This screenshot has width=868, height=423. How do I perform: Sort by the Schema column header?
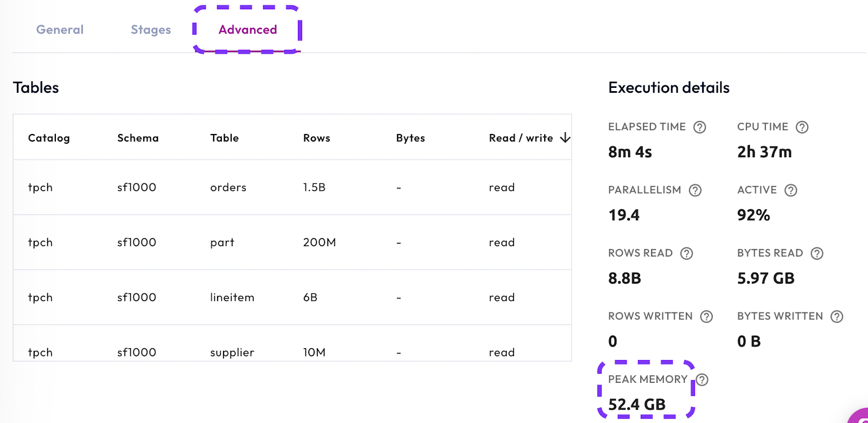pyautogui.click(x=138, y=138)
